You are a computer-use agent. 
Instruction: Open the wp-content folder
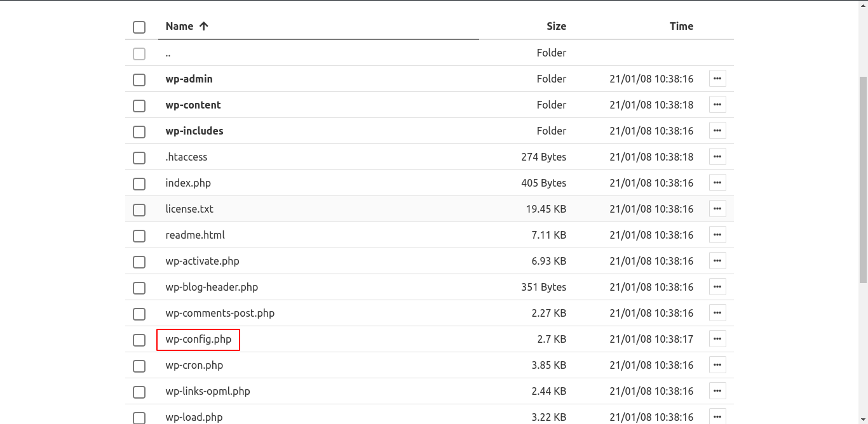(x=193, y=105)
